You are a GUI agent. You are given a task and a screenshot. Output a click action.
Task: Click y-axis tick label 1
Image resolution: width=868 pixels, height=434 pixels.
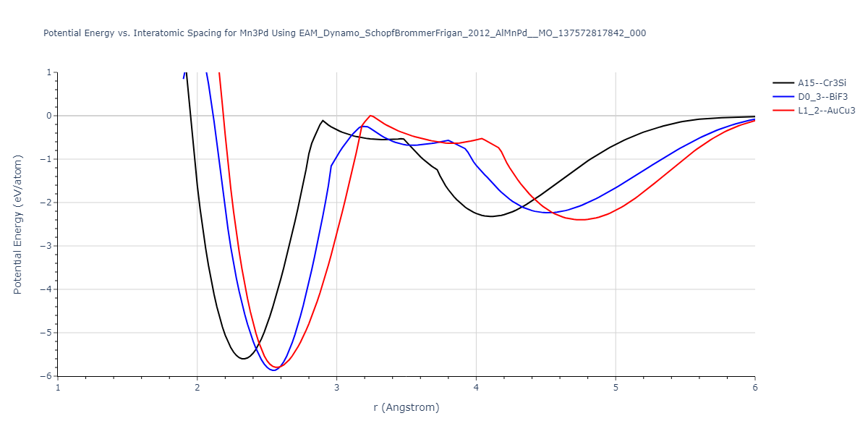(x=48, y=72)
